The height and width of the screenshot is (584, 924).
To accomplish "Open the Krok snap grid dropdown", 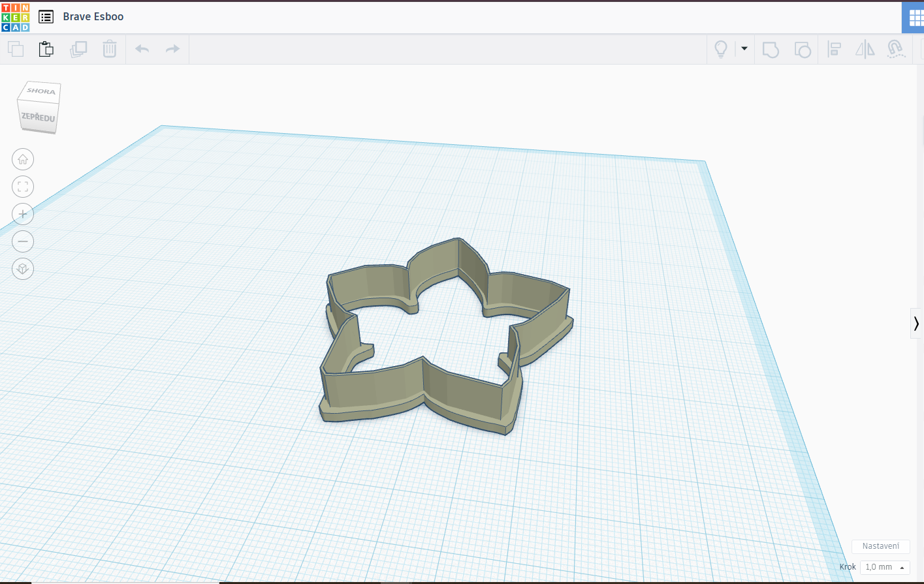I will [x=885, y=567].
